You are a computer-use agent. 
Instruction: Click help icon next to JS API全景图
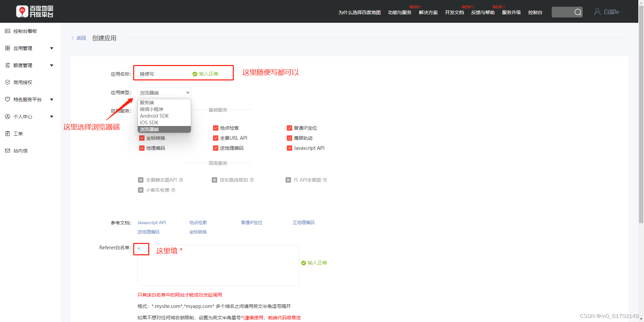click(325, 180)
